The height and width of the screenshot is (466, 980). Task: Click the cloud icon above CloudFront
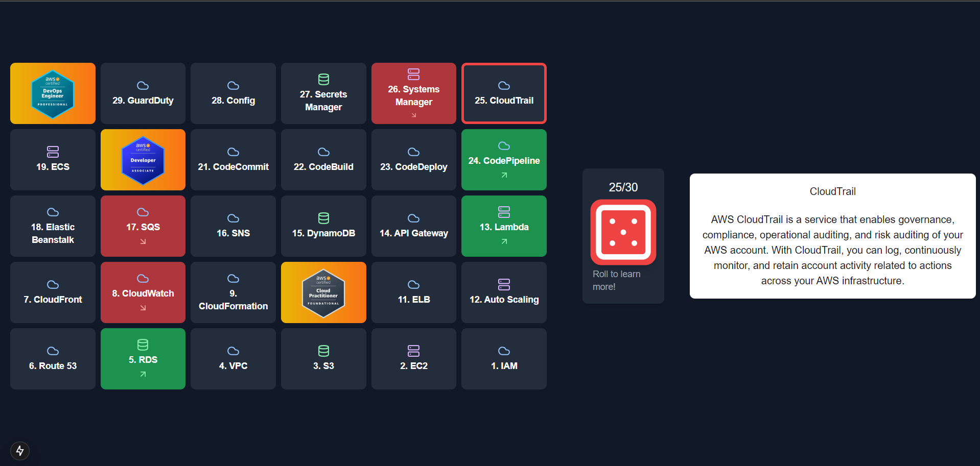(x=53, y=284)
